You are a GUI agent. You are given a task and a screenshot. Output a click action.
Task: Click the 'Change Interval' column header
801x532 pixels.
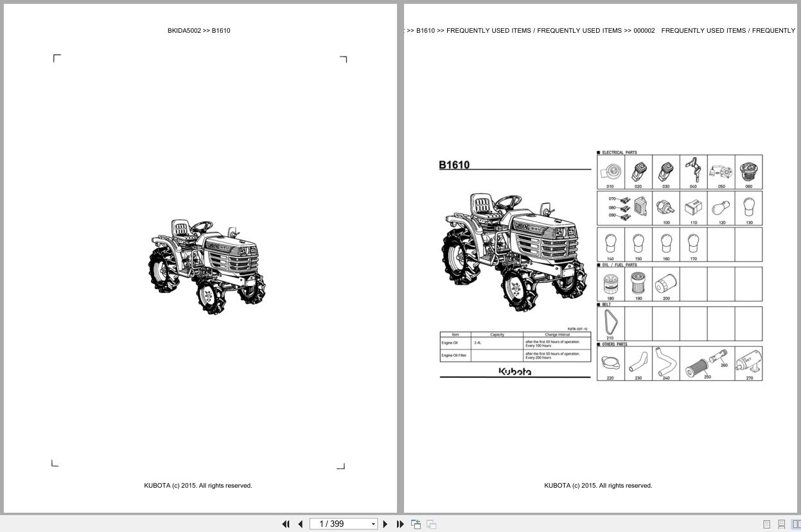557,335
